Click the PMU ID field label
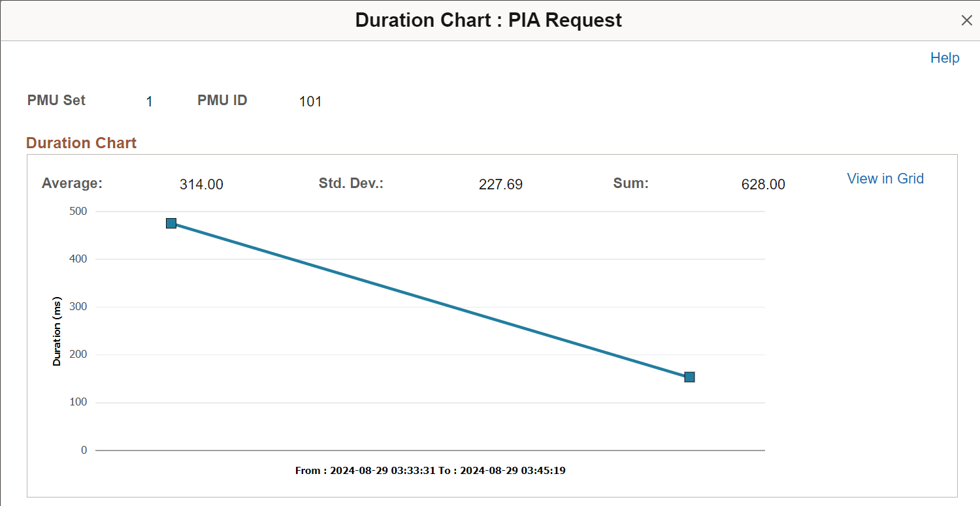Viewport: 980px width, 506px height. coord(222,100)
